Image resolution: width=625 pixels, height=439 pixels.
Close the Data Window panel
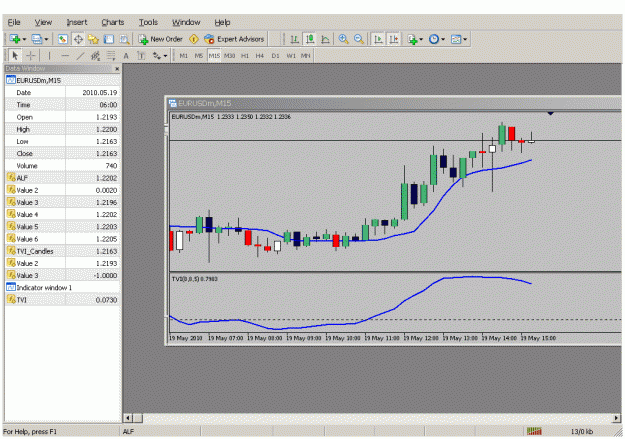coord(117,69)
